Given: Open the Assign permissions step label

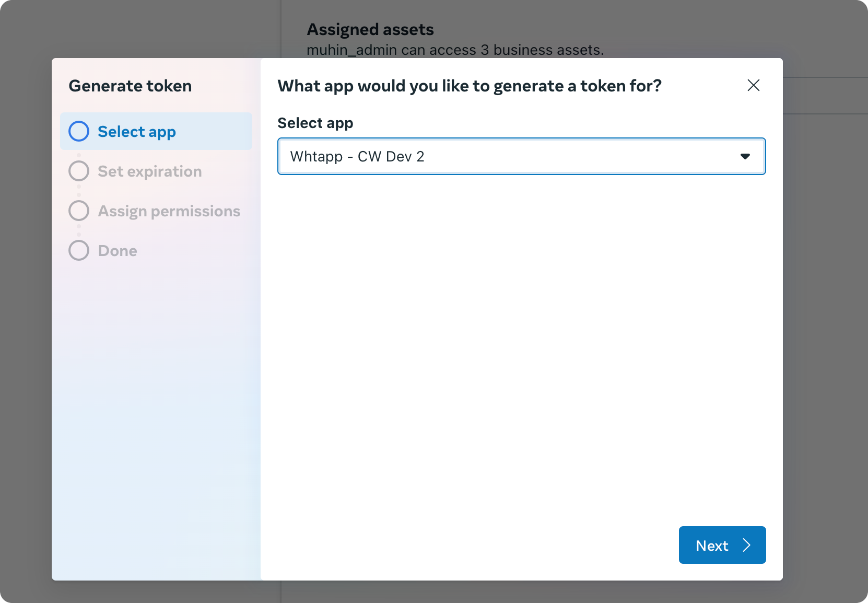Looking at the screenshot, I should click(x=169, y=211).
